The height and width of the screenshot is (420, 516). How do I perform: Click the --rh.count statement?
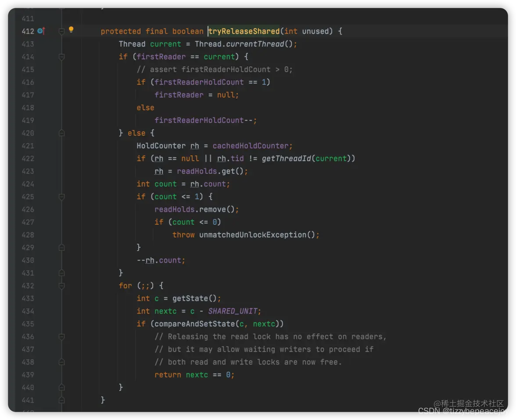pyautogui.click(x=161, y=260)
